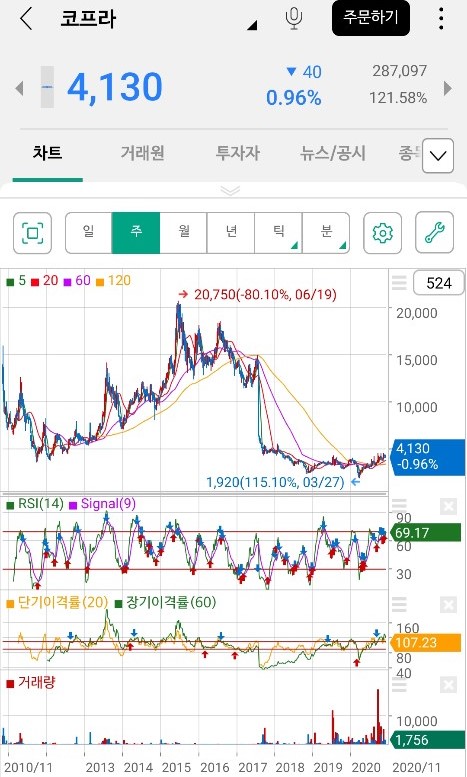Tap the green 5 moving-average swatch
The width and height of the screenshot is (467, 777).
click(x=10, y=282)
